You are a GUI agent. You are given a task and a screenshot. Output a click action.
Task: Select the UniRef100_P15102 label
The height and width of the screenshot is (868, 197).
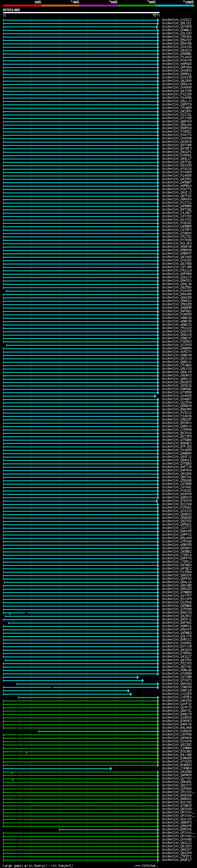(x=176, y=413)
